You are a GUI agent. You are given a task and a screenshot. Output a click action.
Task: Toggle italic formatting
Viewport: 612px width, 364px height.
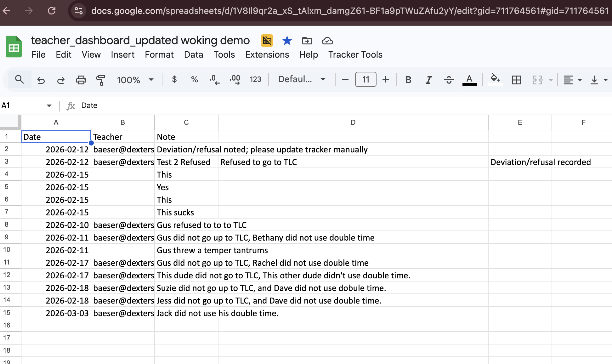(428, 80)
